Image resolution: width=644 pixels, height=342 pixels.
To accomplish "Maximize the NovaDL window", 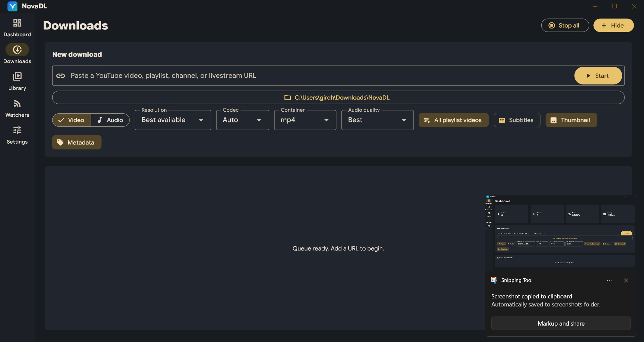I will [x=614, y=6].
